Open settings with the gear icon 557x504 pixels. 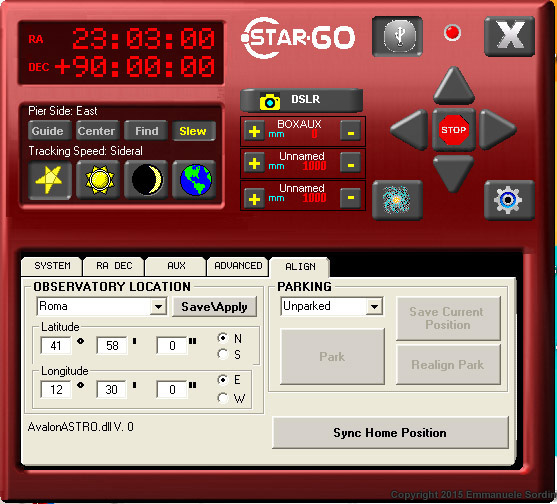509,200
